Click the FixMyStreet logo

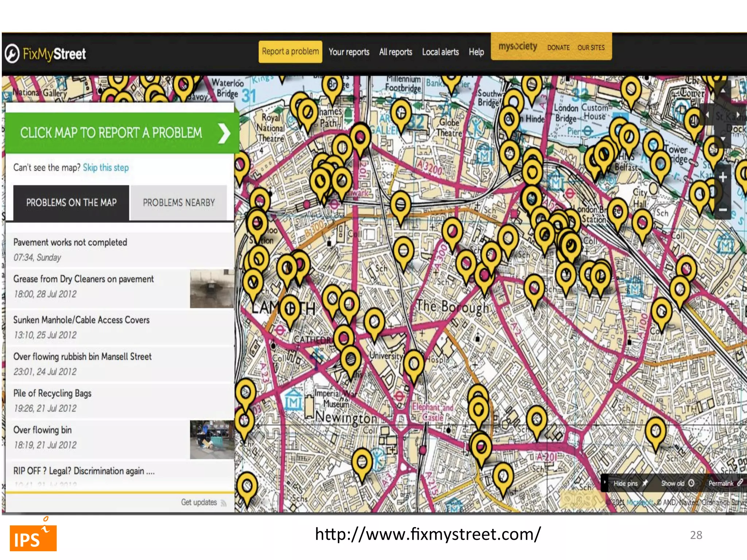pyautogui.click(x=46, y=54)
